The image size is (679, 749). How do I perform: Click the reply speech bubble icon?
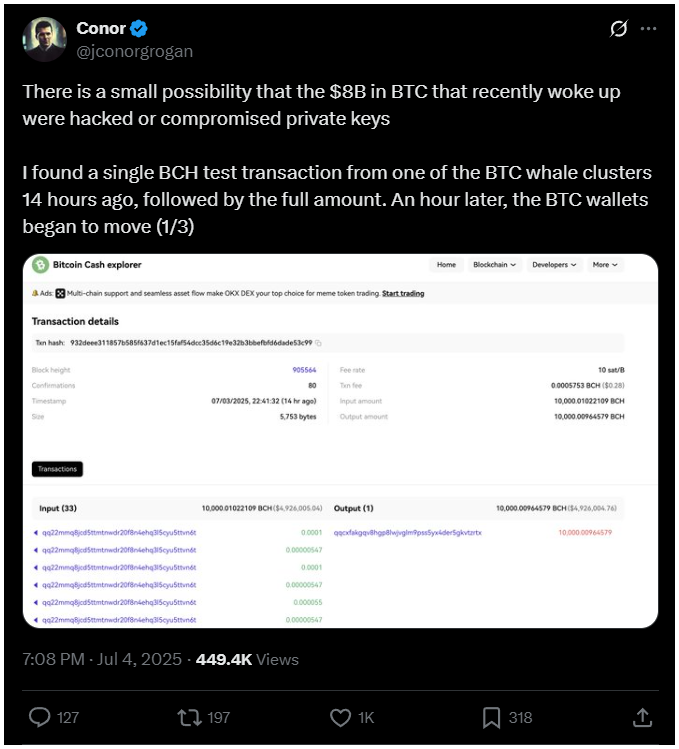pyautogui.click(x=40, y=717)
